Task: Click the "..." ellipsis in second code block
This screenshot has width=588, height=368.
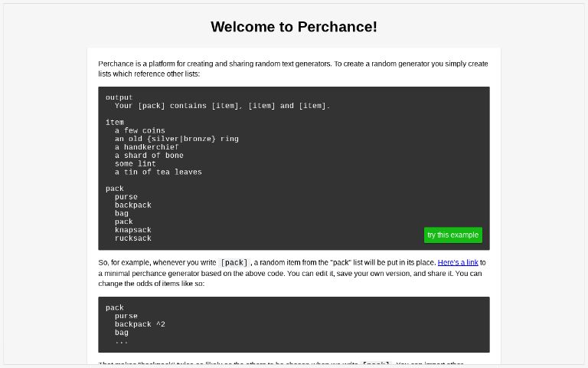Action: point(122,341)
